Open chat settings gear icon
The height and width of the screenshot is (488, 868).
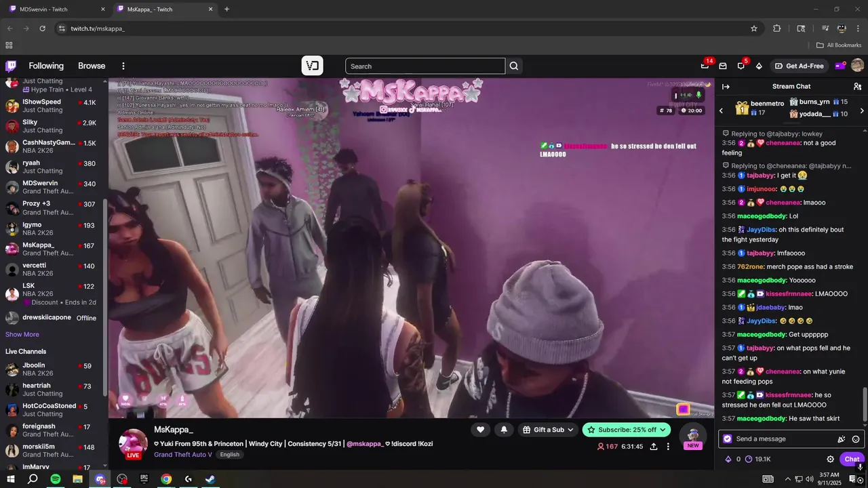[x=830, y=459]
